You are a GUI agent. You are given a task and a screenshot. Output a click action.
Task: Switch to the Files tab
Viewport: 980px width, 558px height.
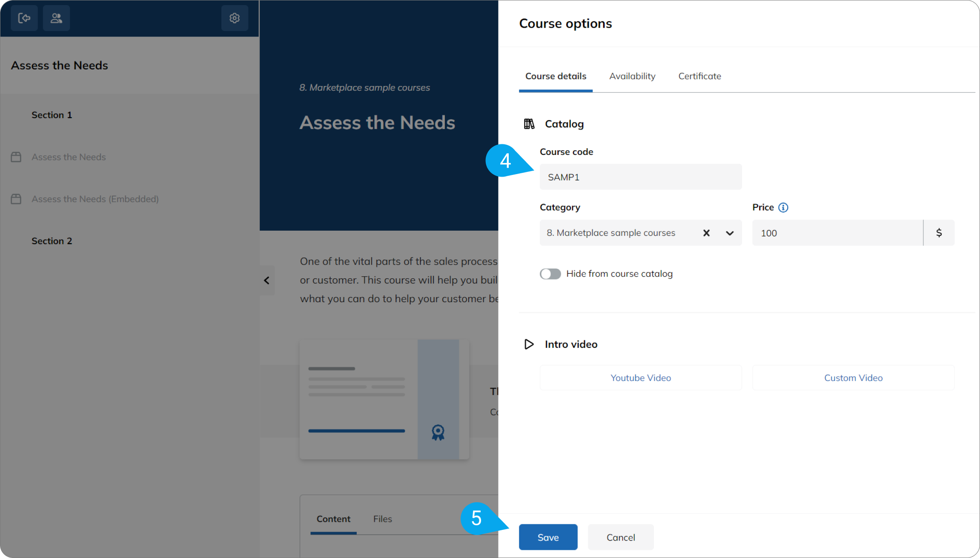tap(382, 518)
